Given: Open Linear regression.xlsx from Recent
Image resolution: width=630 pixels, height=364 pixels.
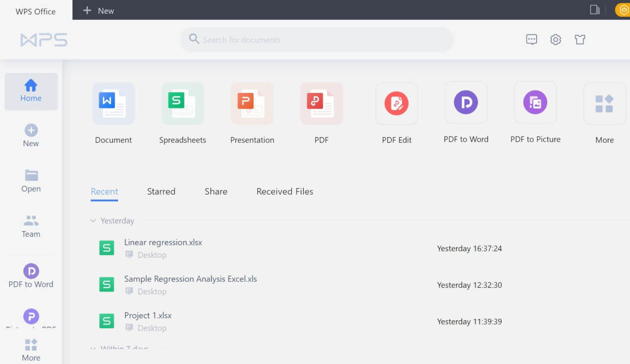Looking at the screenshot, I should click(x=163, y=242).
